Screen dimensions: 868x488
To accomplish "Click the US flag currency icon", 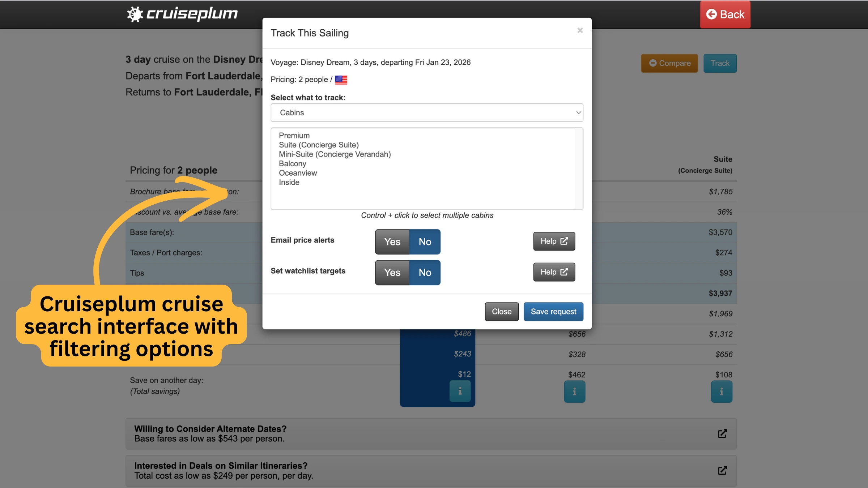I will click(341, 80).
